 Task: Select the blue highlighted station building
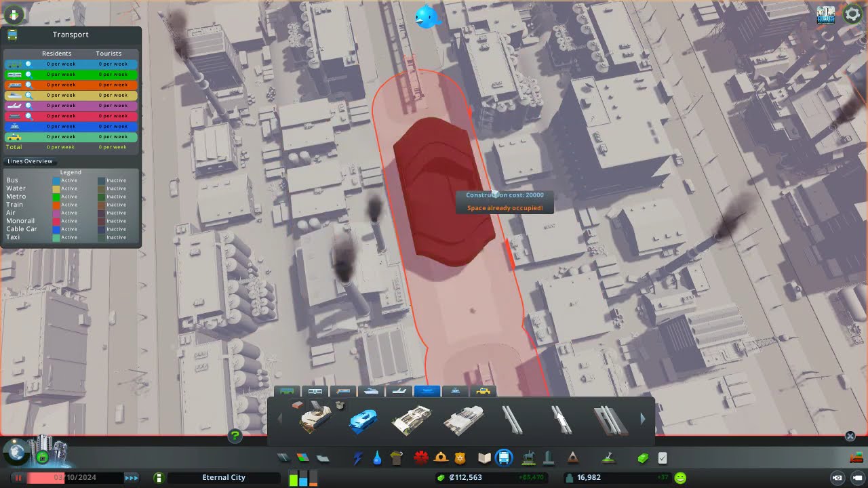pos(363,421)
